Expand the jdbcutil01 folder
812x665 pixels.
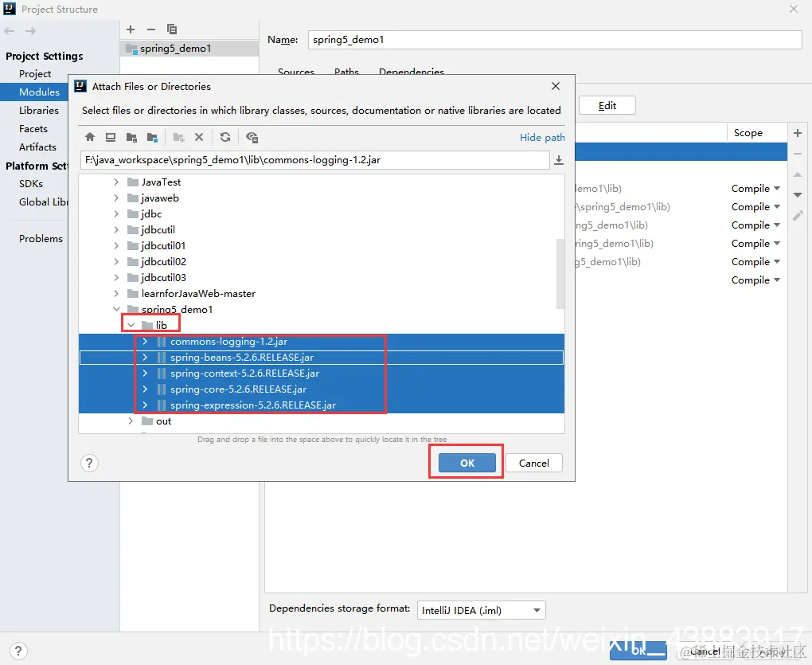(x=116, y=245)
